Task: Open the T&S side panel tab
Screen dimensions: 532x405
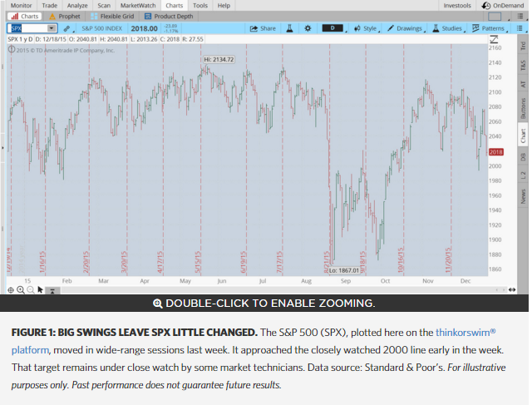Action: pyautogui.click(x=523, y=65)
